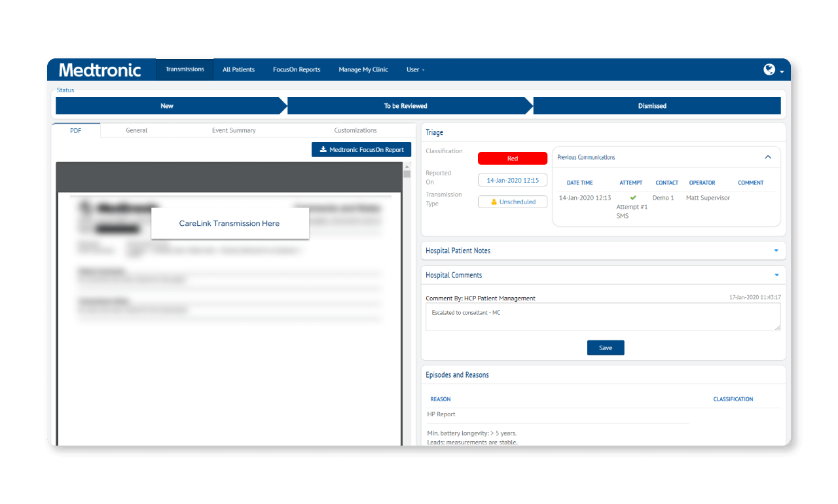838x504 pixels.
Task: Switch to the Event Summary tab
Action: [234, 130]
